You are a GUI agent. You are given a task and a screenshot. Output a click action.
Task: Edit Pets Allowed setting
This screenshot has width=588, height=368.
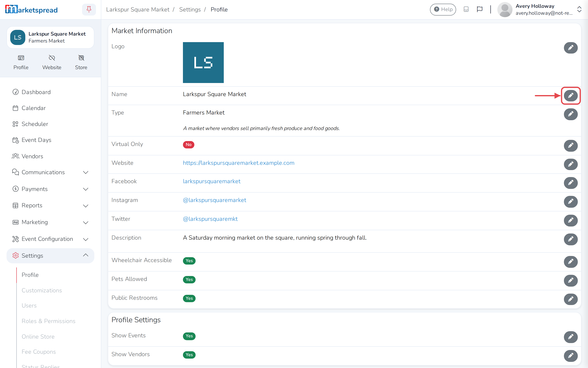click(570, 280)
